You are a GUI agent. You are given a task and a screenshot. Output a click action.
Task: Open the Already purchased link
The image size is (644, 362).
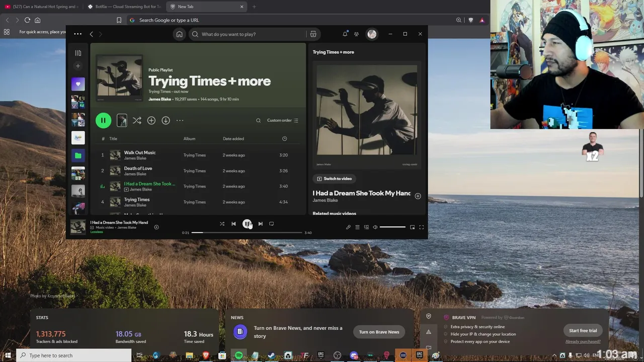[583, 341]
